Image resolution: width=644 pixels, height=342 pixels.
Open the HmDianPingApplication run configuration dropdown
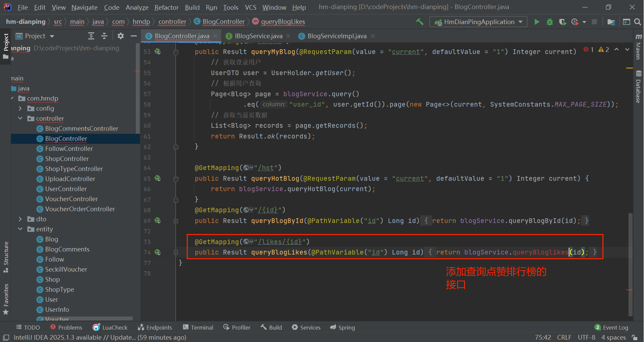pos(478,22)
